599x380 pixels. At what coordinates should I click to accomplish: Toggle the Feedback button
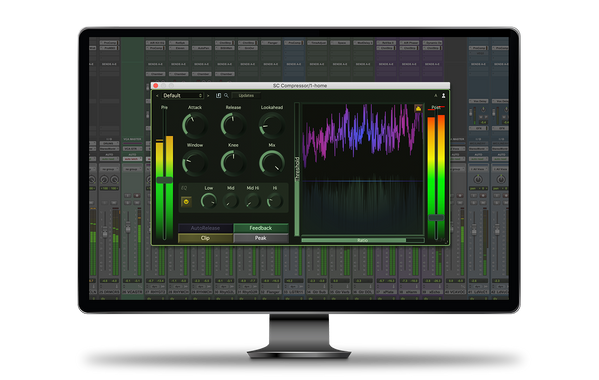pos(261,228)
